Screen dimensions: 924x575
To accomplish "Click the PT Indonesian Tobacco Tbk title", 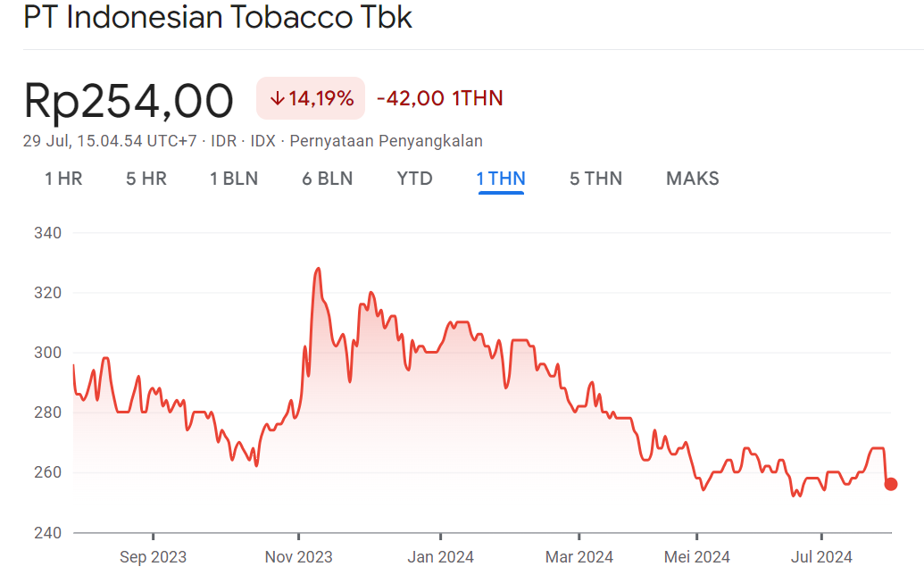I will [218, 17].
